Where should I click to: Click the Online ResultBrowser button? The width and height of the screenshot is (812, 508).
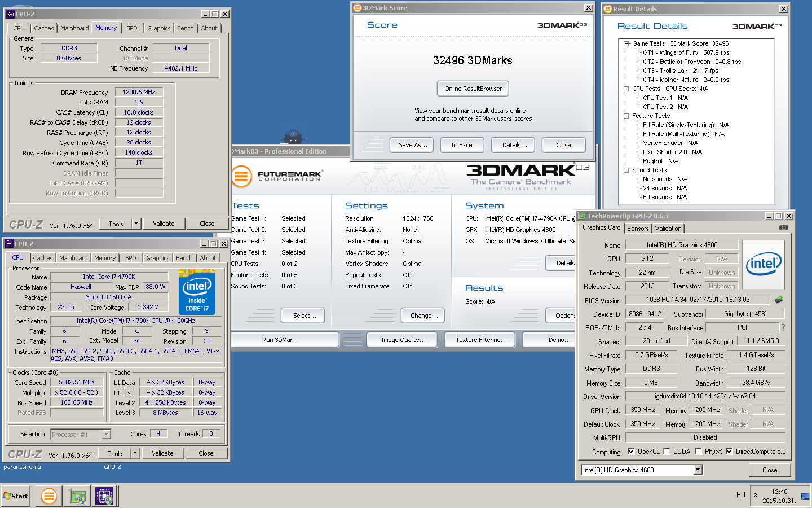473,89
